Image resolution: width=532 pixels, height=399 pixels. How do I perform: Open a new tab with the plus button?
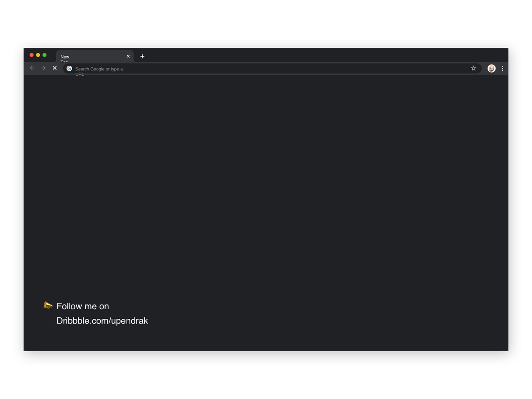tap(142, 56)
